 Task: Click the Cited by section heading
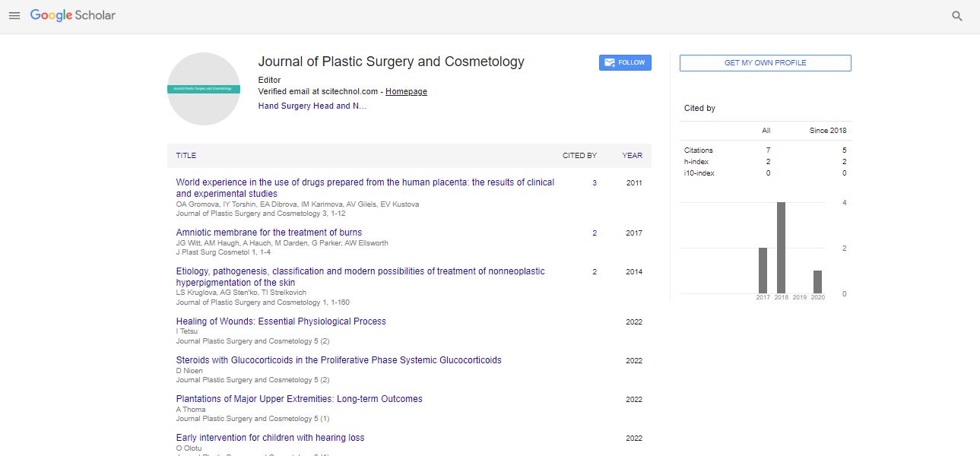pyautogui.click(x=699, y=109)
